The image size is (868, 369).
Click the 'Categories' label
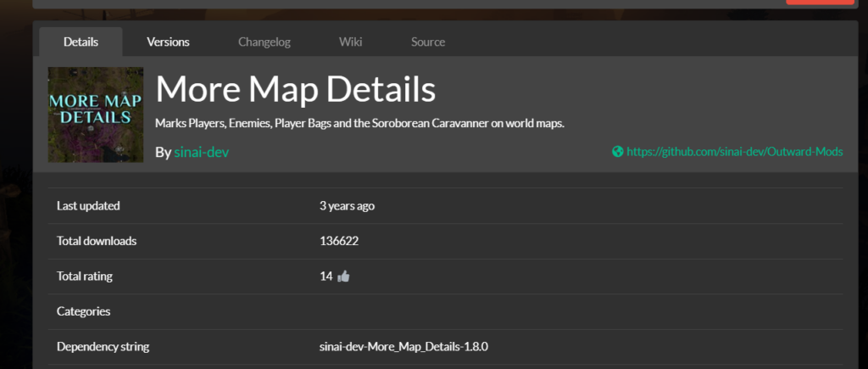click(83, 311)
